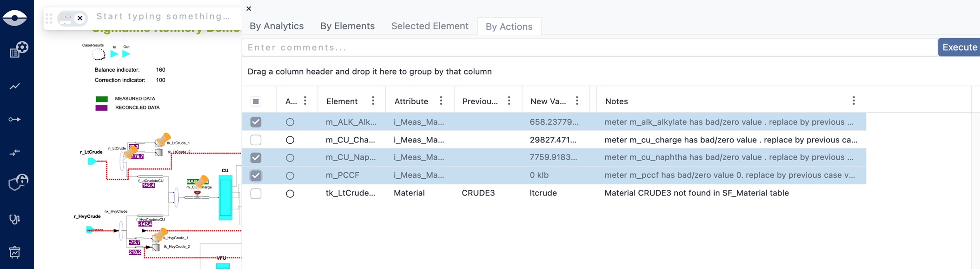Select radio button in tk_LtCrude row
Screen dimensions: 980x269
click(x=290, y=194)
